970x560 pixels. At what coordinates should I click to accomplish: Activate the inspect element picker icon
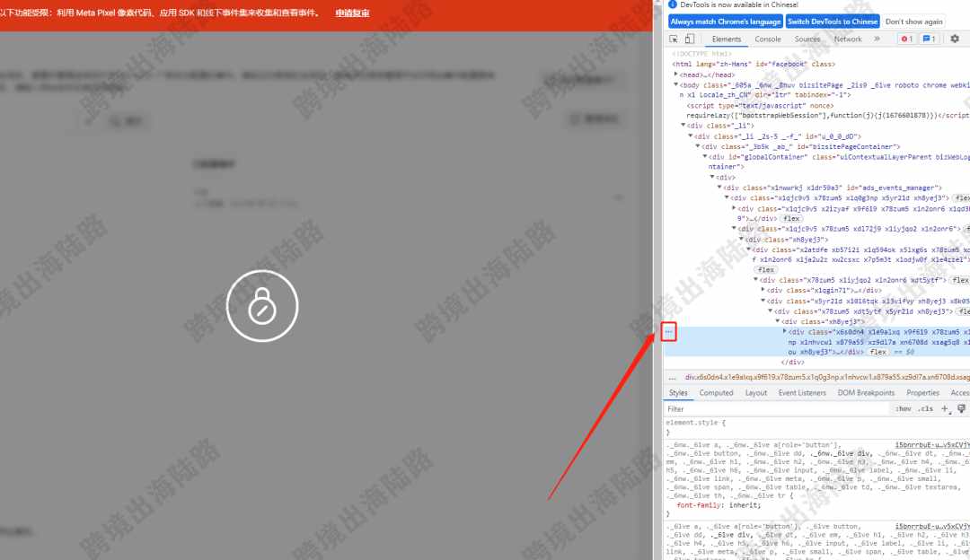(674, 39)
